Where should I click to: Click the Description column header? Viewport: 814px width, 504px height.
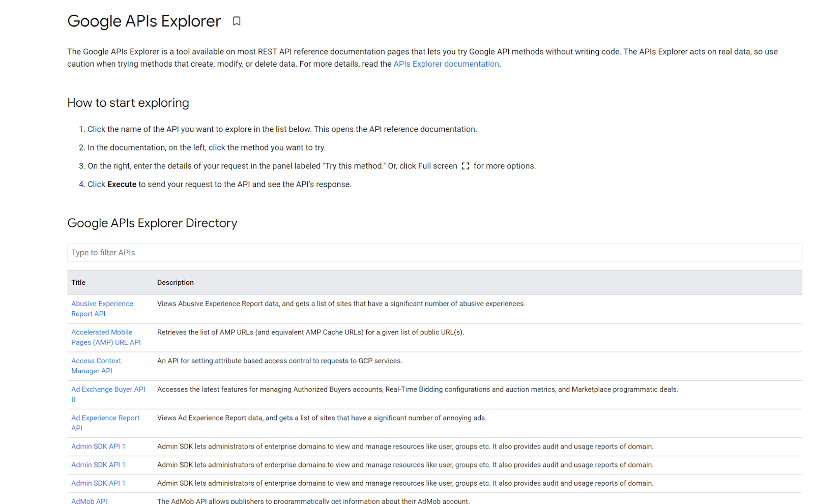tap(176, 282)
